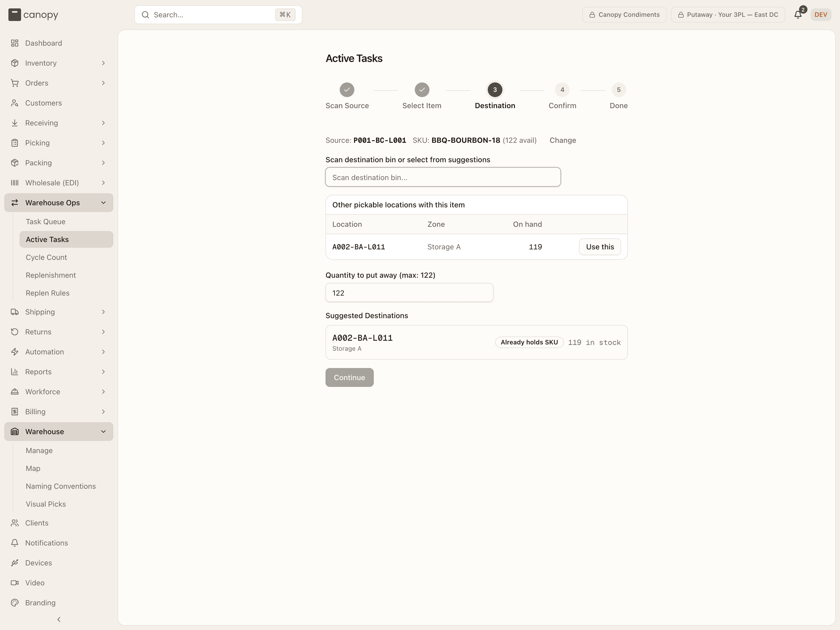Click the Reports bar chart icon
The width and height of the screenshot is (840, 630).
[x=15, y=372]
